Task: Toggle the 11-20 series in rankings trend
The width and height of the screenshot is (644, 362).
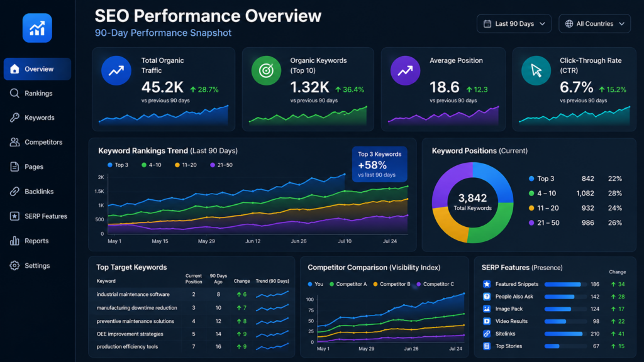Action: point(186,165)
